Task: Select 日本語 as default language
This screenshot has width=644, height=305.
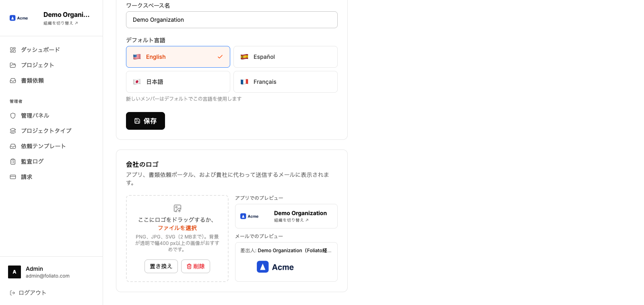Action: point(178,82)
